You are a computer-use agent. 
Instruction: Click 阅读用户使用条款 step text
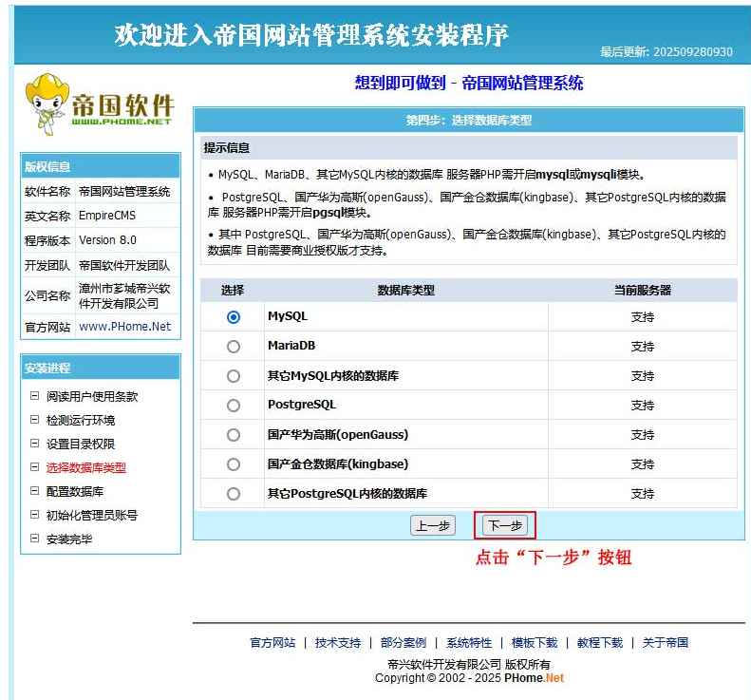[92, 396]
